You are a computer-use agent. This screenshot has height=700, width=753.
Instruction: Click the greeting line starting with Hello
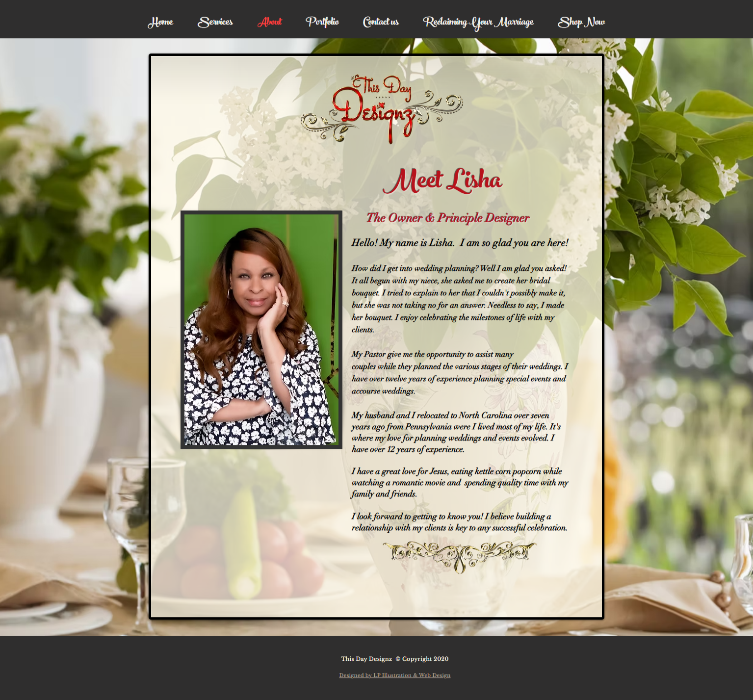460,242
